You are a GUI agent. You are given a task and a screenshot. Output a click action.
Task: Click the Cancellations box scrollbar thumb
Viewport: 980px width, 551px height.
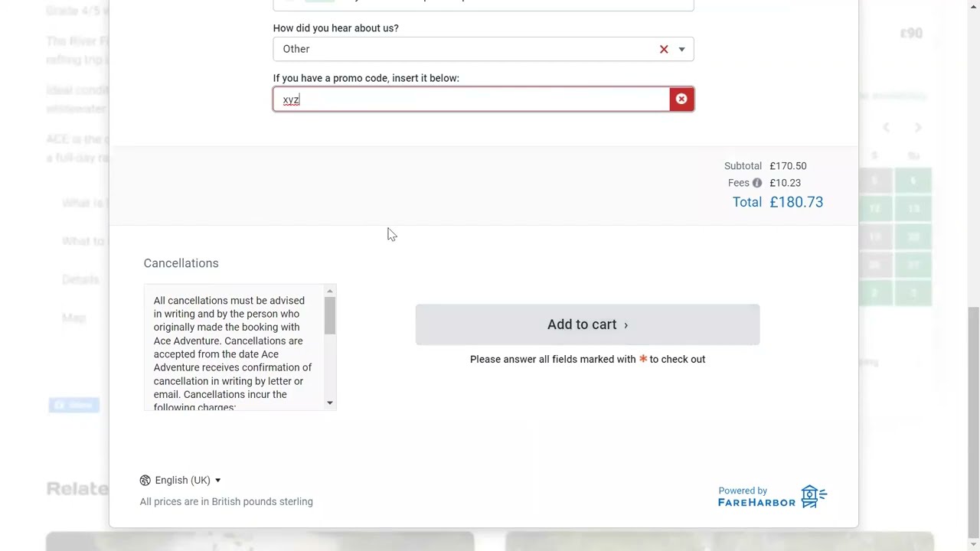click(330, 315)
